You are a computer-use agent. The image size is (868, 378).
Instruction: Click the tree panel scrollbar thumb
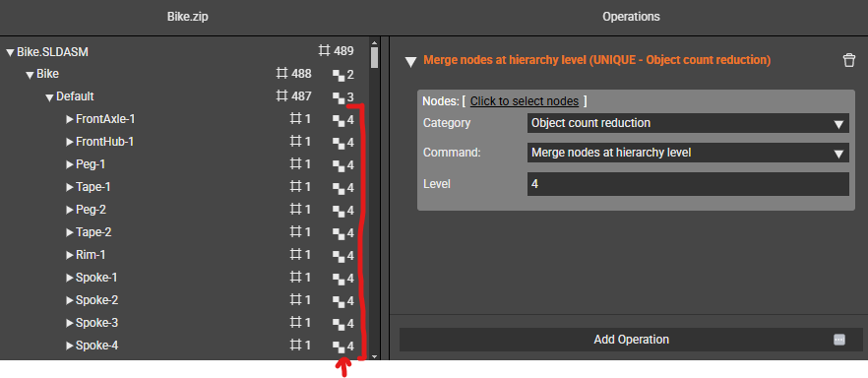(374, 57)
